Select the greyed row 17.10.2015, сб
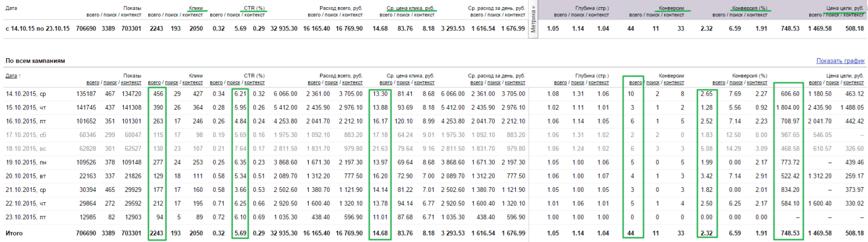This screenshot has height=242, width=868. tap(26, 135)
